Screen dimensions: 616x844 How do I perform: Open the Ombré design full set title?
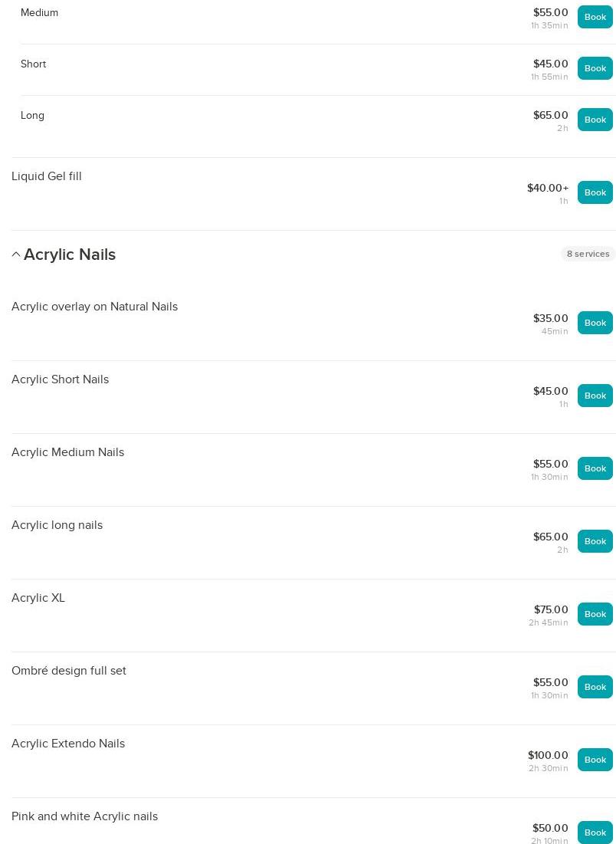(x=69, y=671)
